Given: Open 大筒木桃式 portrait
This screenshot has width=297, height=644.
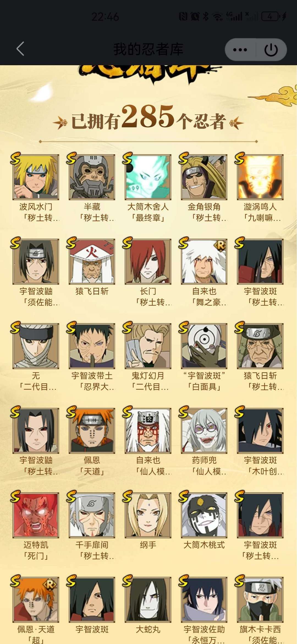Looking at the screenshot, I should 204,515.
